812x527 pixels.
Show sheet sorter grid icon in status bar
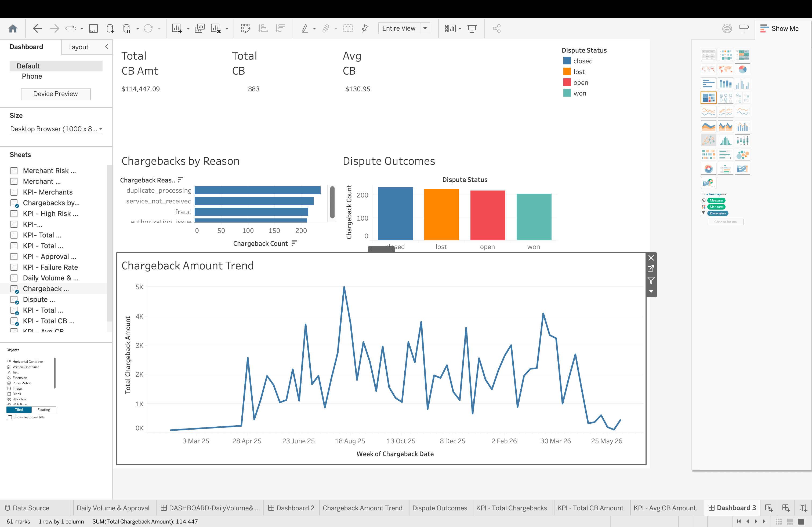coord(778,522)
